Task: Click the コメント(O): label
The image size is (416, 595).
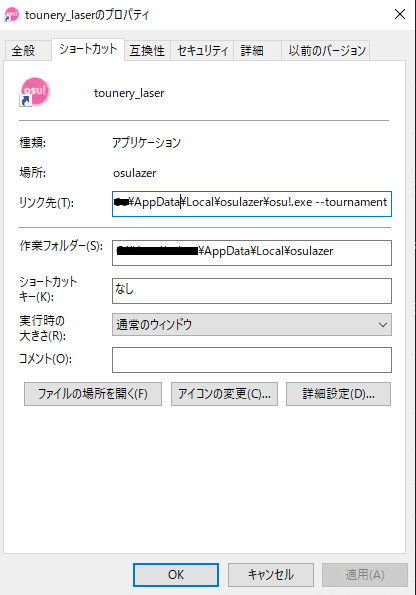Action: click(46, 359)
